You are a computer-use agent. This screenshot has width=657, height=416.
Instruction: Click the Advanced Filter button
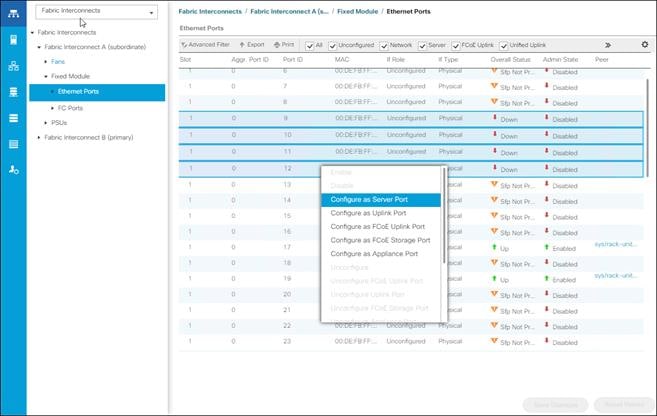205,44
